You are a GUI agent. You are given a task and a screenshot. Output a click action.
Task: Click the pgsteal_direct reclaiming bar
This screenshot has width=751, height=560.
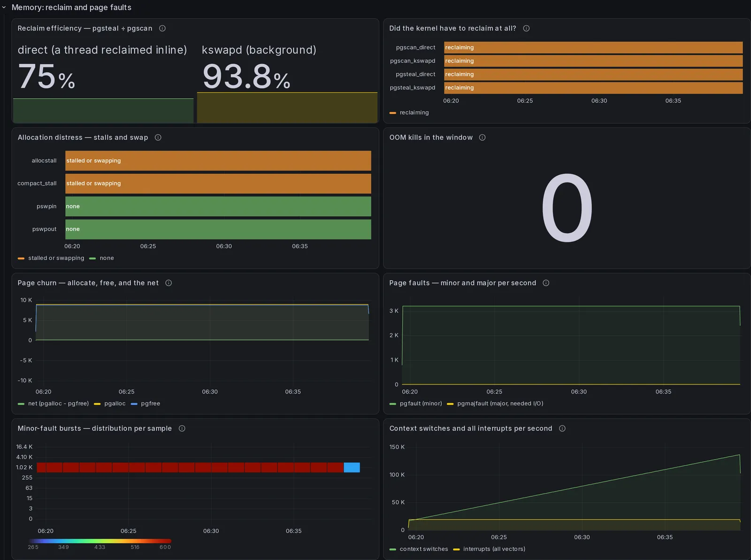[x=593, y=74]
